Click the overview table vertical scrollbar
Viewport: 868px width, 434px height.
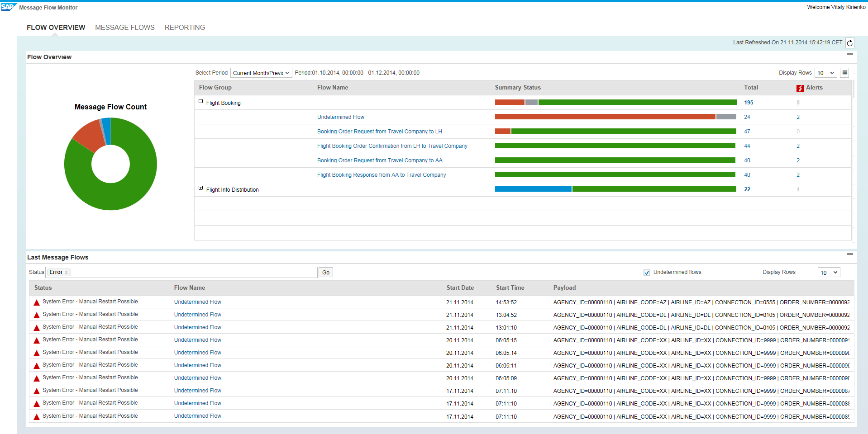pyautogui.click(x=854, y=160)
